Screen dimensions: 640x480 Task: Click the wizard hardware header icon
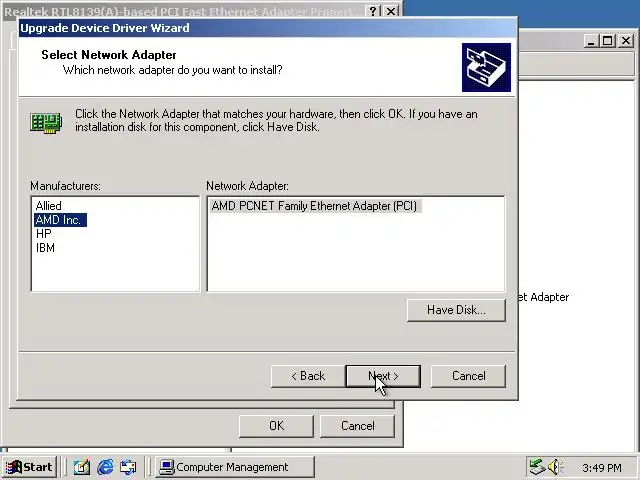coord(486,67)
